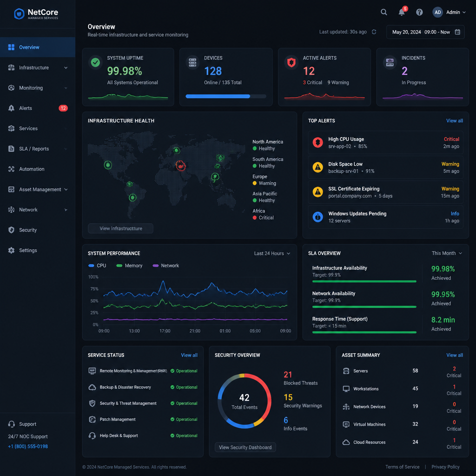Click the SSL Certificate Expiring warning icon

coord(317,192)
